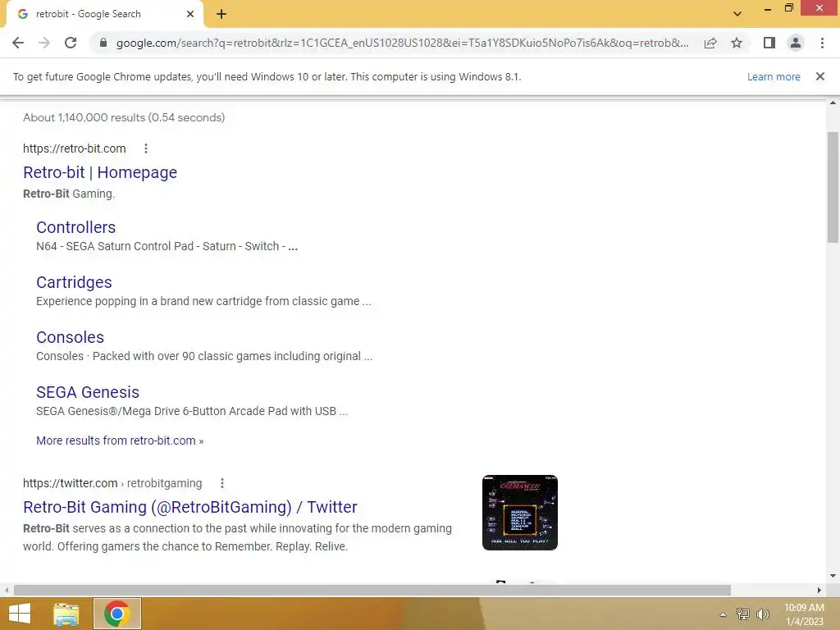Click the scroll up arrow

coord(833,103)
